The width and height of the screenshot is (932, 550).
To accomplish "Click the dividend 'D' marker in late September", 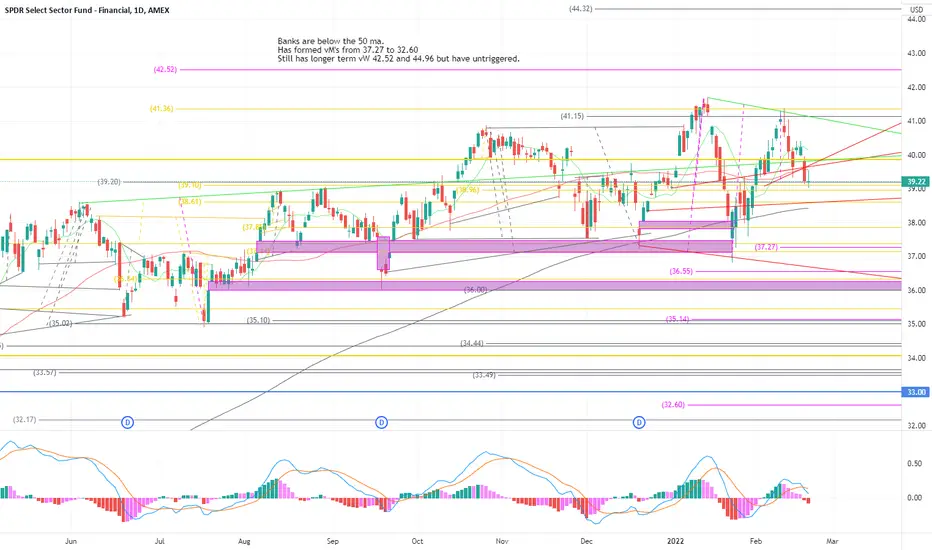I will 382,422.
